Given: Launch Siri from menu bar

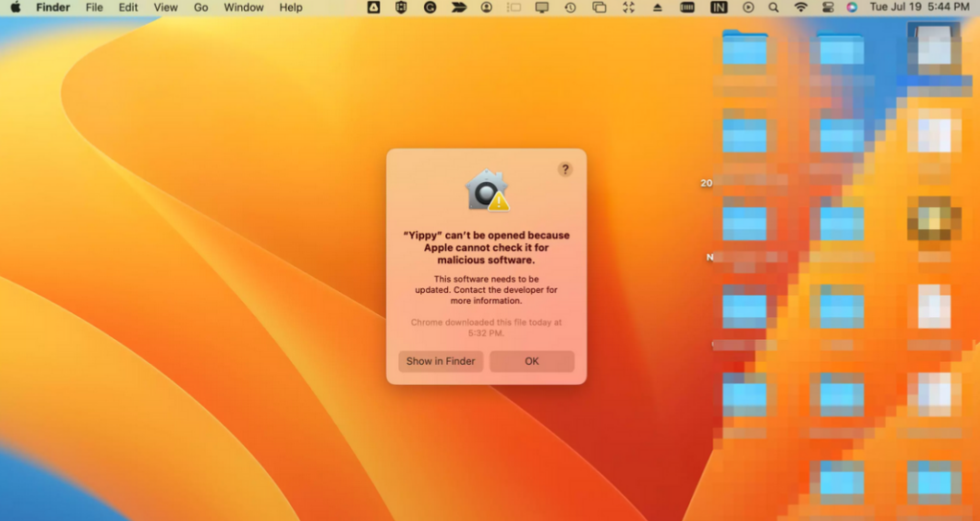Looking at the screenshot, I should coord(852,8).
